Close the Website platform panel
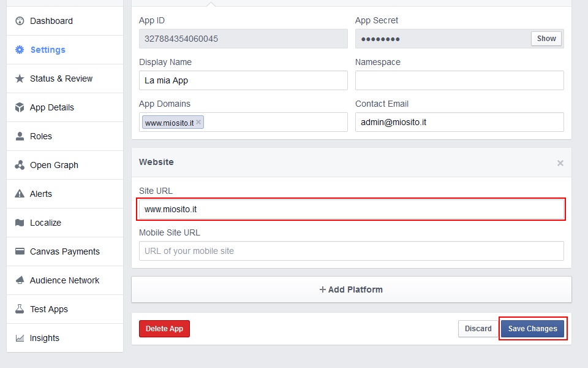 click(x=560, y=163)
